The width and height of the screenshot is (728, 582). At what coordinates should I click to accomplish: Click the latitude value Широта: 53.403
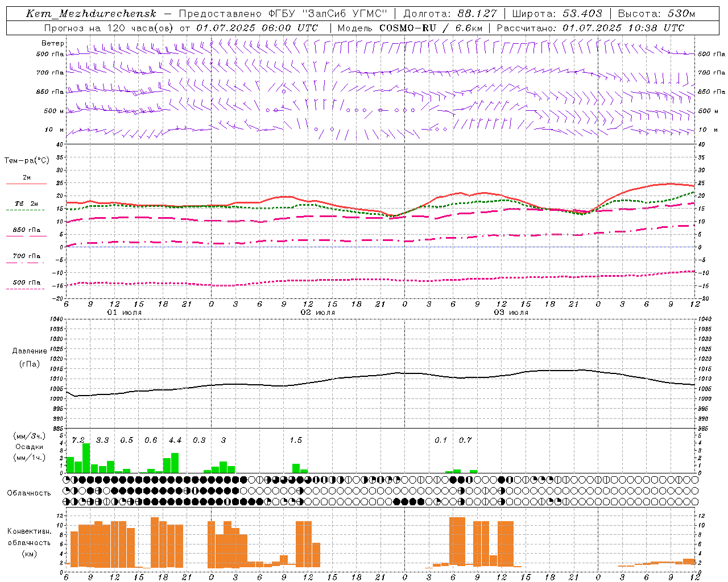point(557,14)
